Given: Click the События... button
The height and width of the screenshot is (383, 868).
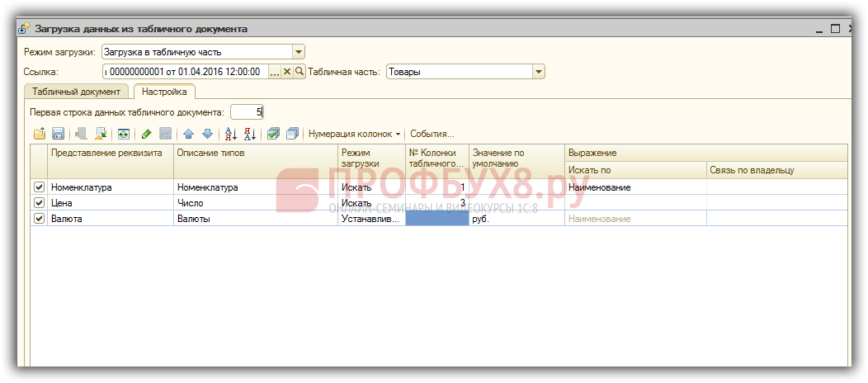Looking at the screenshot, I should [432, 134].
